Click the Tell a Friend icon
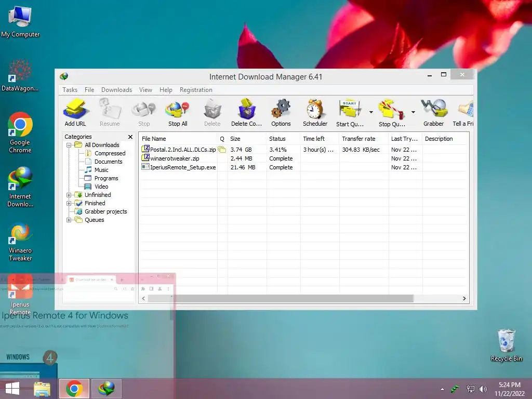Screen dimensions: 532x399 [x=463, y=113]
